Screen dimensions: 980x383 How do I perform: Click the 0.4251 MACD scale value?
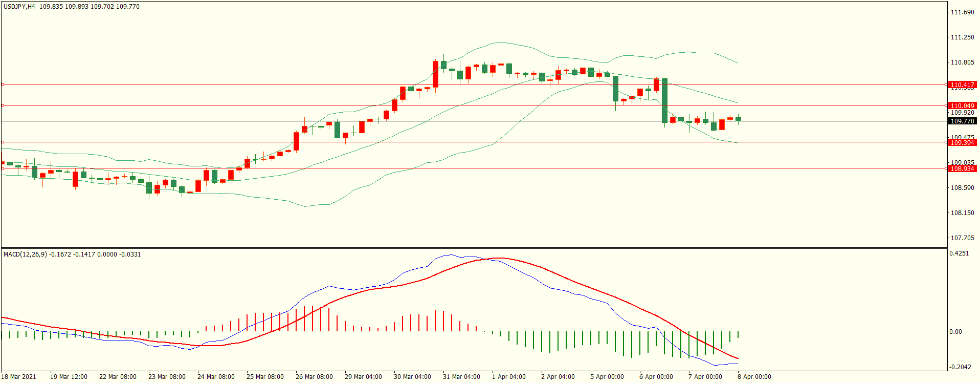(959, 253)
